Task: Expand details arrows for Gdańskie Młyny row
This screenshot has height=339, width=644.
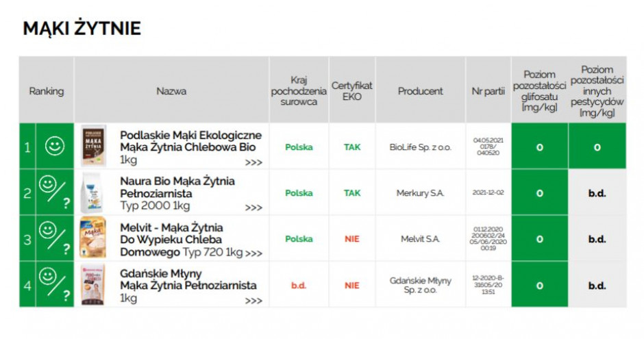Action: point(253,301)
